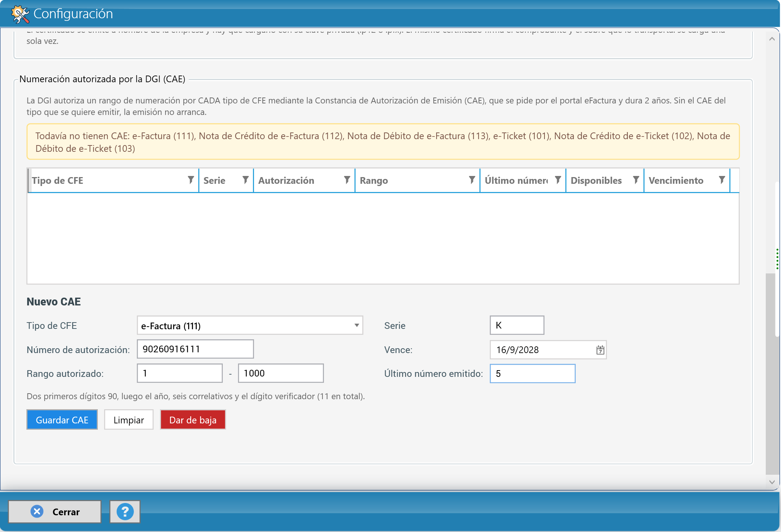Click the Vencimiento column filter icon

722,180
